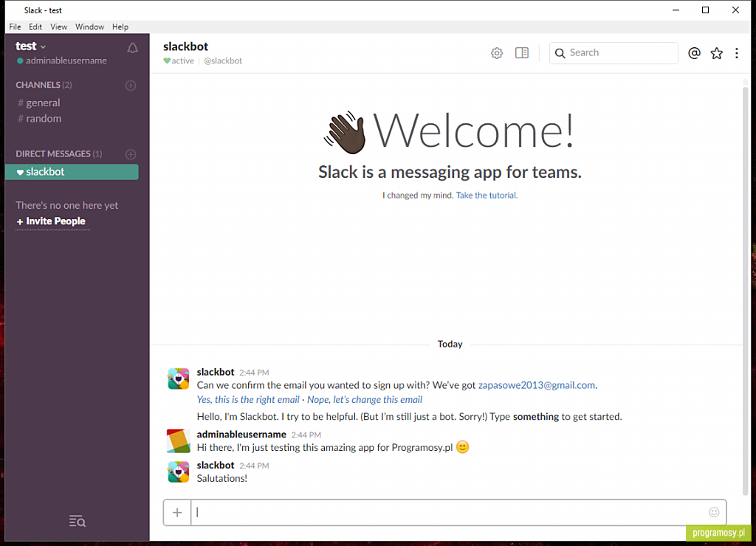Open the quick switcher icon in sidebar
The image size is (756, 546).
(77, 521)
